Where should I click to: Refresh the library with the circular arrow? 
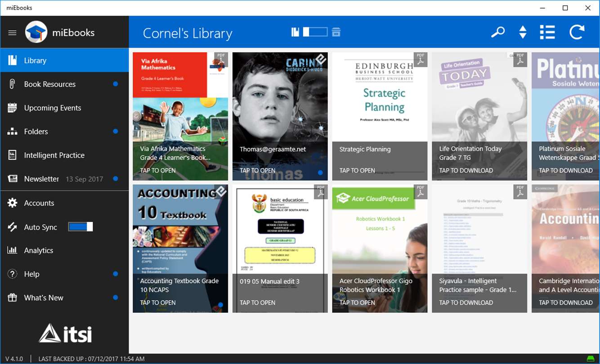(x=577, y=32)
